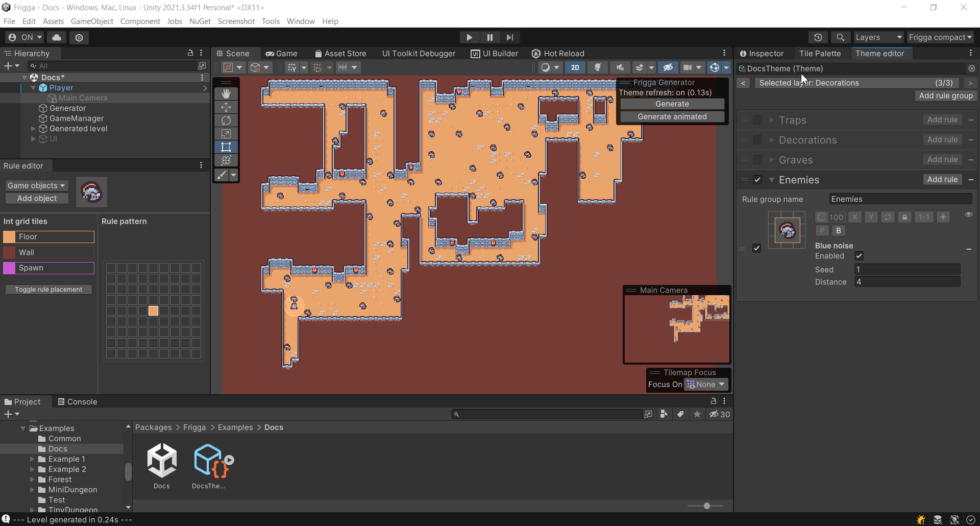Click Project search by type icon

click(x=664, y=414)
